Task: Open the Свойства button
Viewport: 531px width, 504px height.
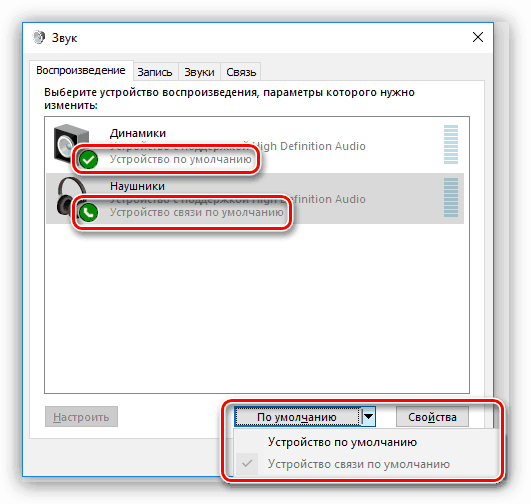Action: (432, 417)
